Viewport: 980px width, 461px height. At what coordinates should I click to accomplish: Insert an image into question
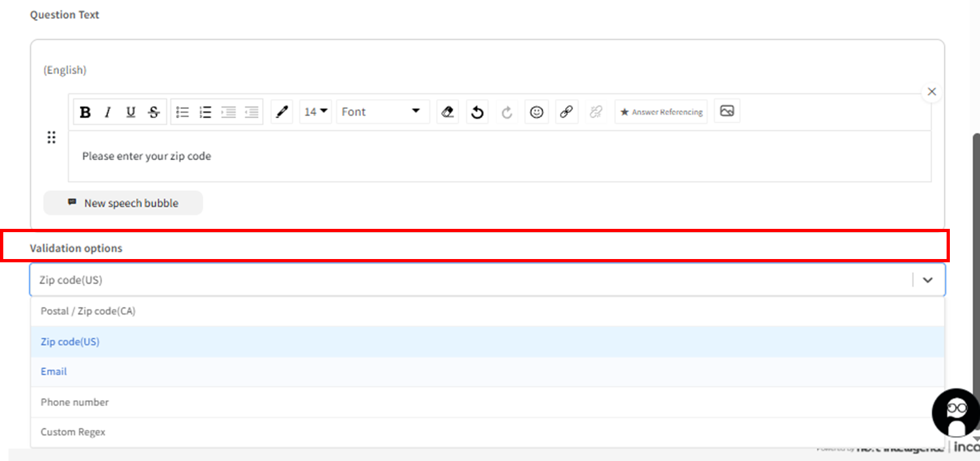[726, 111]
